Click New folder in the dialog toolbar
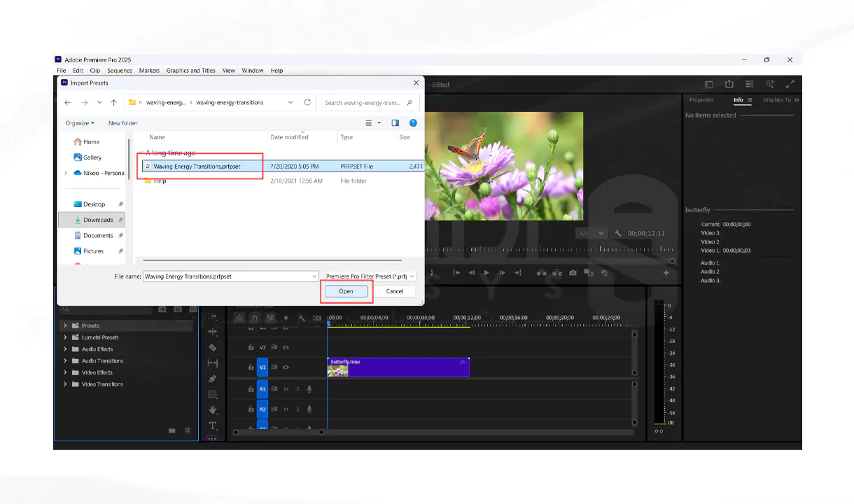Image resolution: width=854 pixels, height=504 pixels. (x=123, y=123)
